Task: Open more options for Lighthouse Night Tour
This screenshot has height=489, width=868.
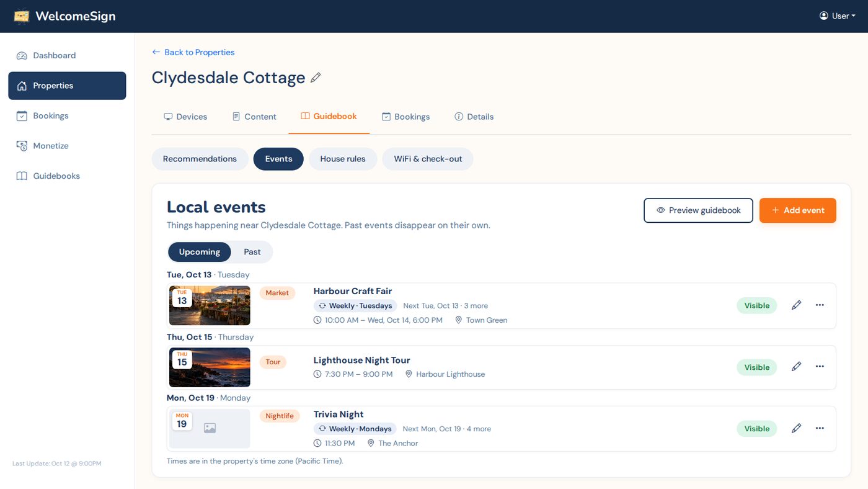Action: (x=820, y=367)
